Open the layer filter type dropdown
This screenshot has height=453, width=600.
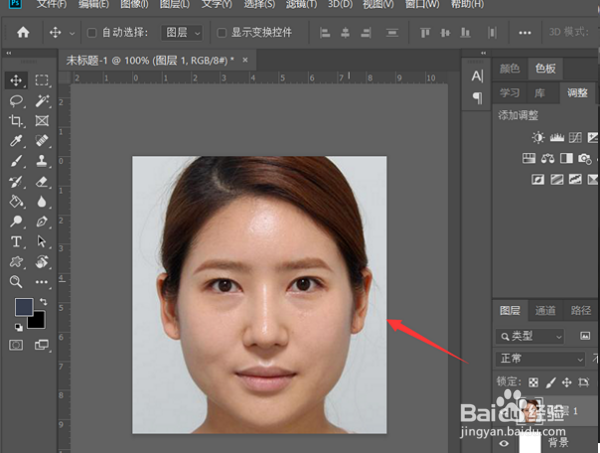pyautogui.click(x=530, y=336)
